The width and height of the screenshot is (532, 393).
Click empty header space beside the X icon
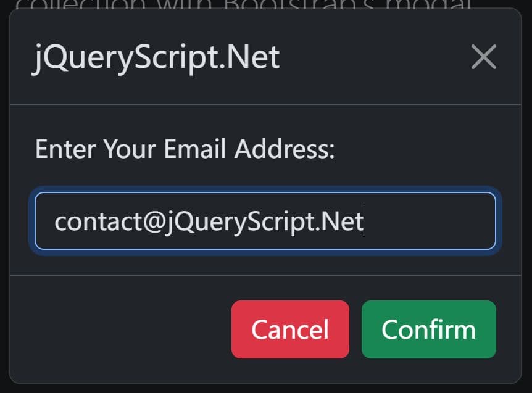tap(373, 57)
